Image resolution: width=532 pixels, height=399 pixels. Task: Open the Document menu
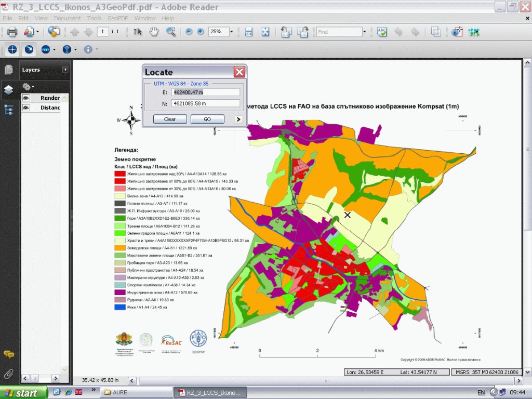click(67, 18)
